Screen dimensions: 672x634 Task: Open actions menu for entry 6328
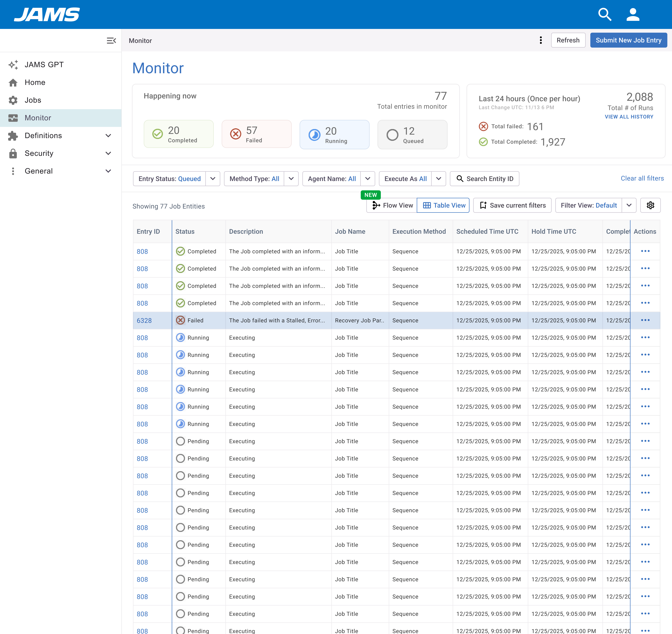[x=645, y=320]
